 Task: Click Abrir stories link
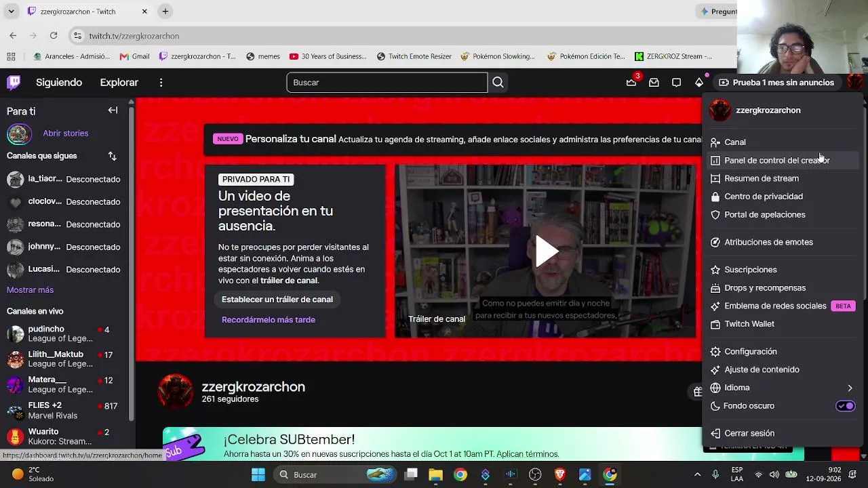(x=66, y=134)
